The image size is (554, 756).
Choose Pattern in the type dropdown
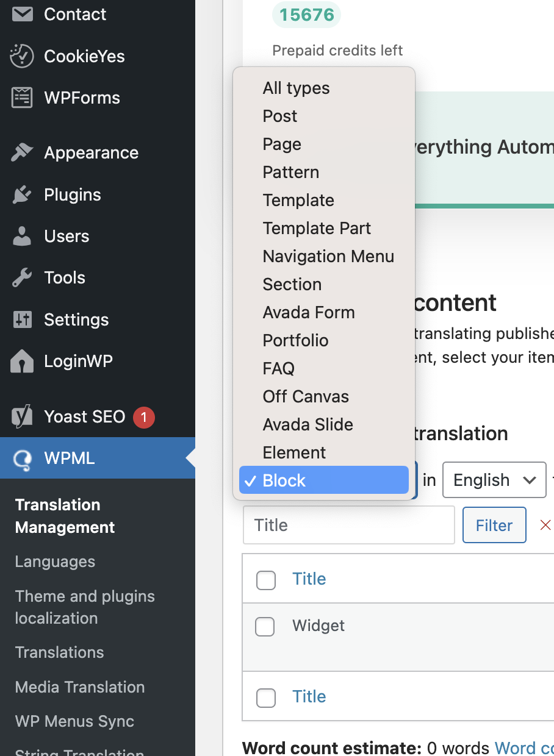324,172
